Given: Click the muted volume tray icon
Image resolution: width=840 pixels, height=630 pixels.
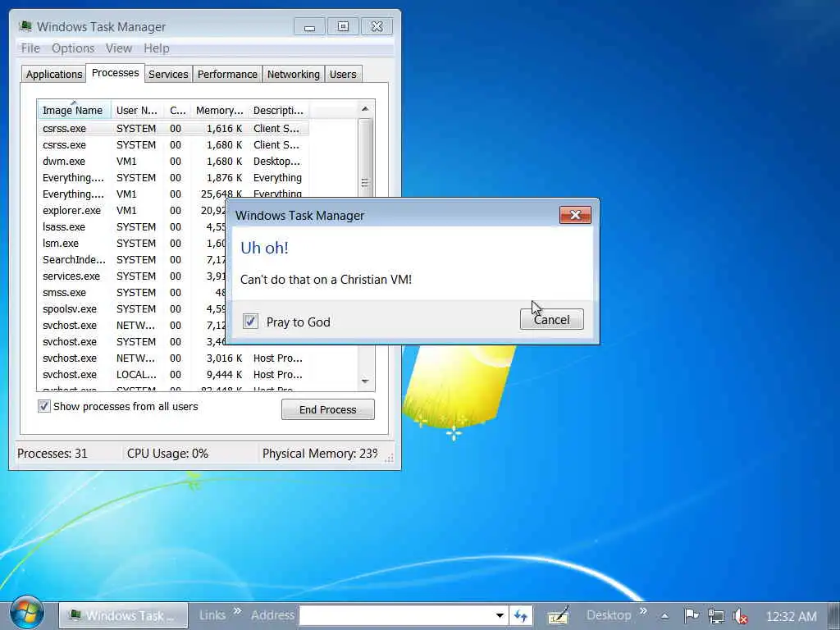Looking at the screenshot, I should coord(740,616).
